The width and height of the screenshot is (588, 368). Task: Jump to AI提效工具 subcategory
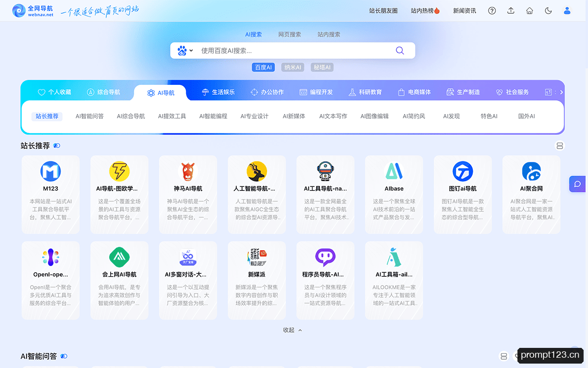coord(172,116)
